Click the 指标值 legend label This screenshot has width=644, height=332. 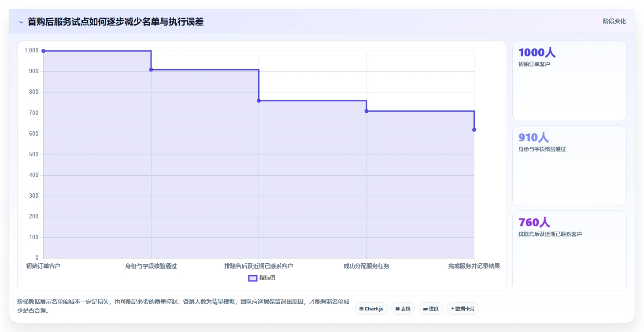click(x=267, y=278)
